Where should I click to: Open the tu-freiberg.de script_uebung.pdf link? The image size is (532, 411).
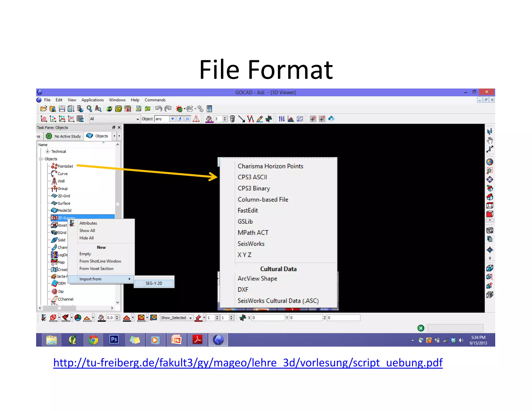pyautogui.click(x=248, y=363)
